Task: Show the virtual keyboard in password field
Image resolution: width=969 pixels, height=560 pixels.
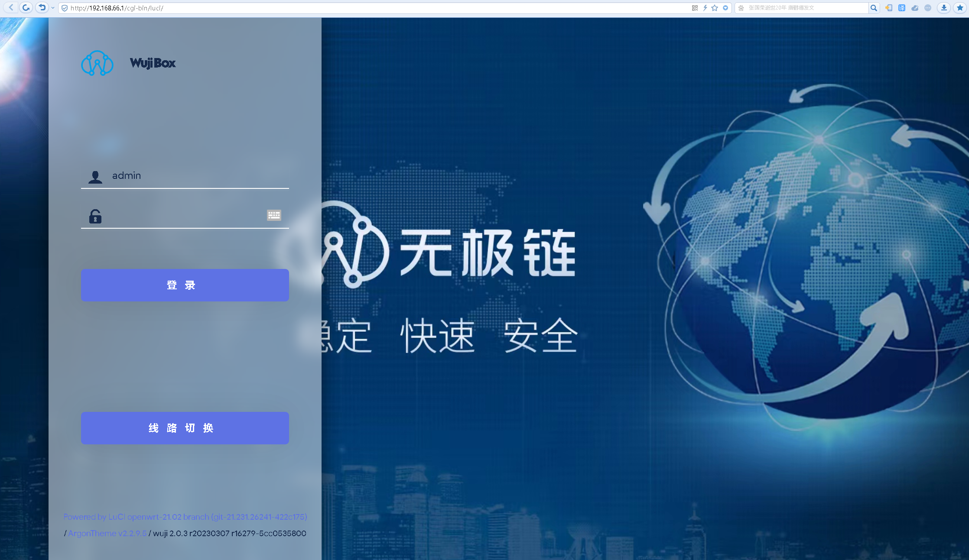Action: click(x=274, y=215)
